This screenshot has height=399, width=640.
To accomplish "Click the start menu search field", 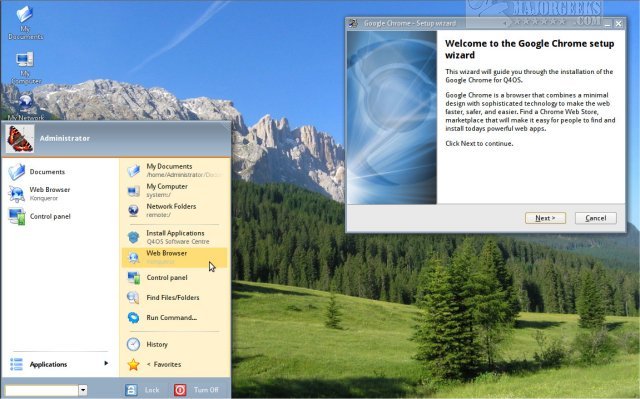I will 42,390.
